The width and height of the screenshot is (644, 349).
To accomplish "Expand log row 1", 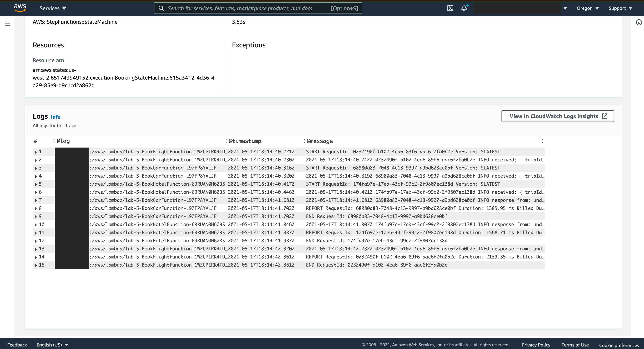I will pos(36,152).
